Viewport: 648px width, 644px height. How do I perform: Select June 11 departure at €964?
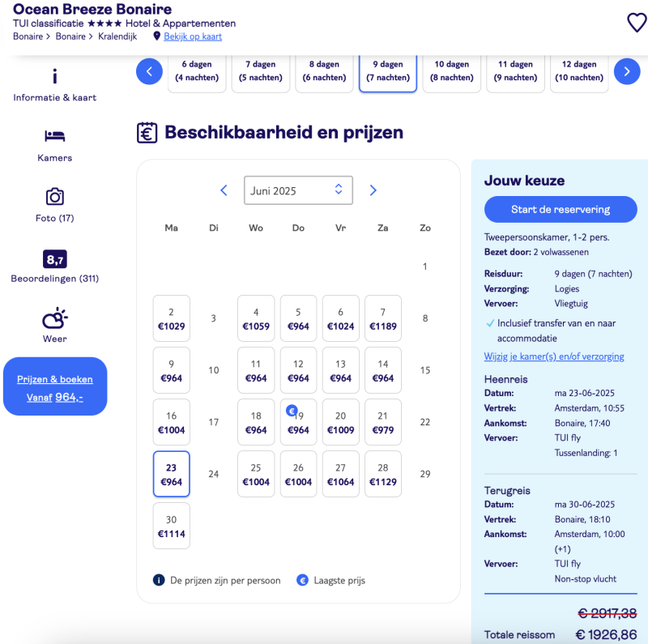tap(256, 370)
